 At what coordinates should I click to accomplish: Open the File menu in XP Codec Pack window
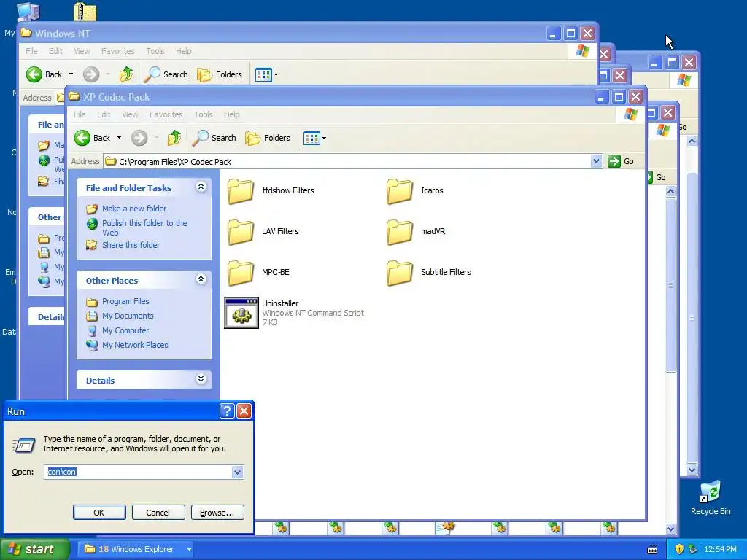[x=80, y=114]
